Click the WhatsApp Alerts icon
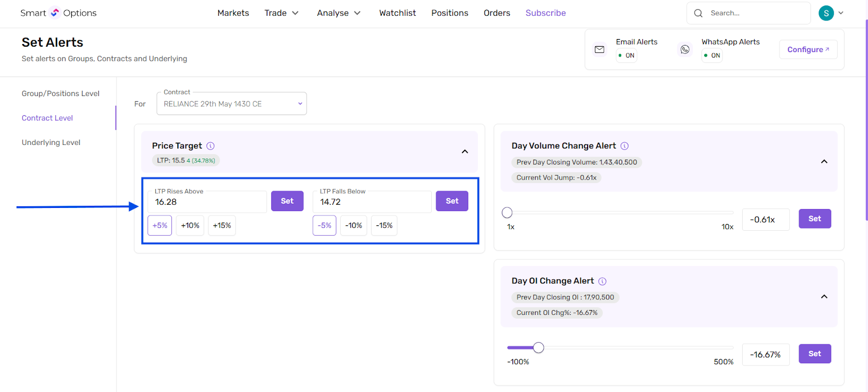The width and height of the screenshot is (868, 392). (x=685, y=49)
